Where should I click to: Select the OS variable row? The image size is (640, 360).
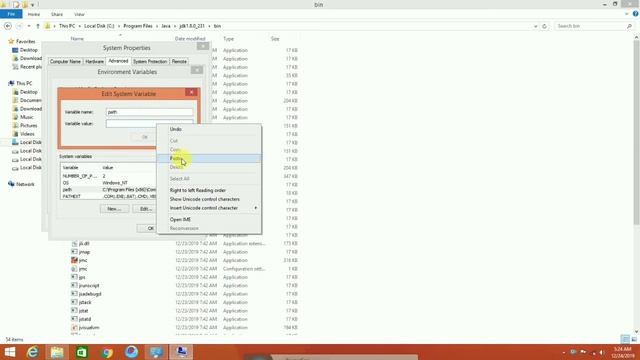point(109,183)
